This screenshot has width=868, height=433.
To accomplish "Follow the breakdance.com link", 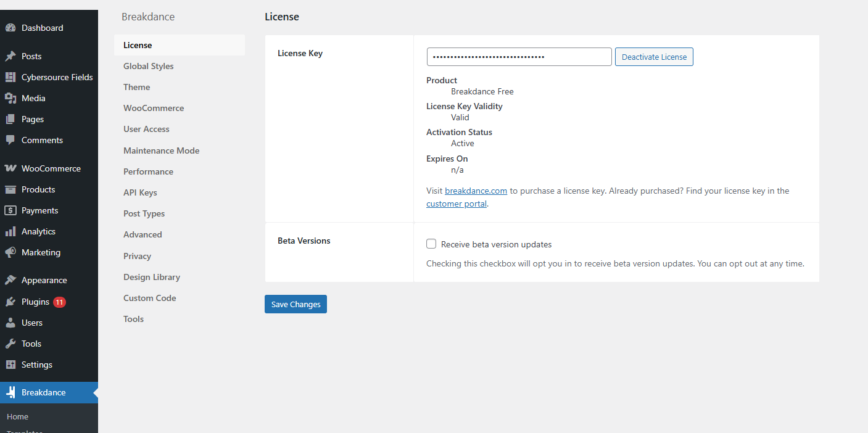I will click(x=476, y=191).
